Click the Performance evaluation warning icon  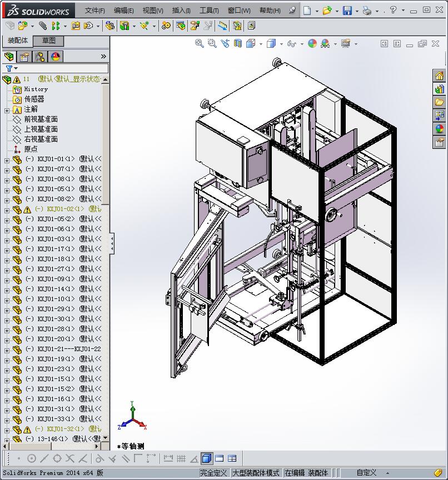pos(237,26)
